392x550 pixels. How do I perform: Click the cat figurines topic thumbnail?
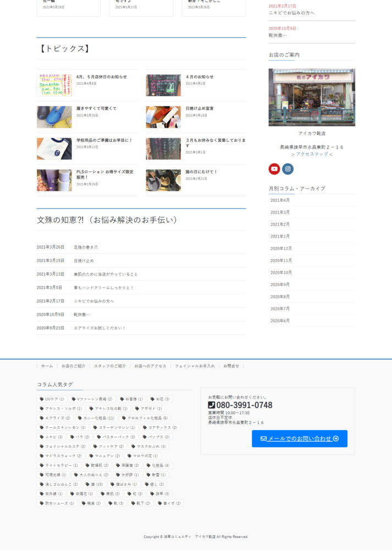tap(163, 180)
